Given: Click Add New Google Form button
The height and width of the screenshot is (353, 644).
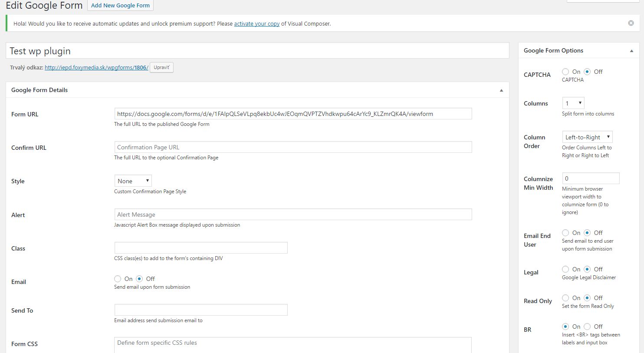Looking at the screenshot, I should 120,5.
